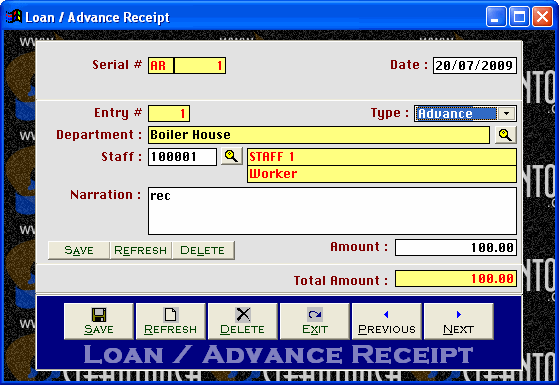
Task: Click the Staff code field 100001
Action: pyautogui.click(x=182, y=157)
